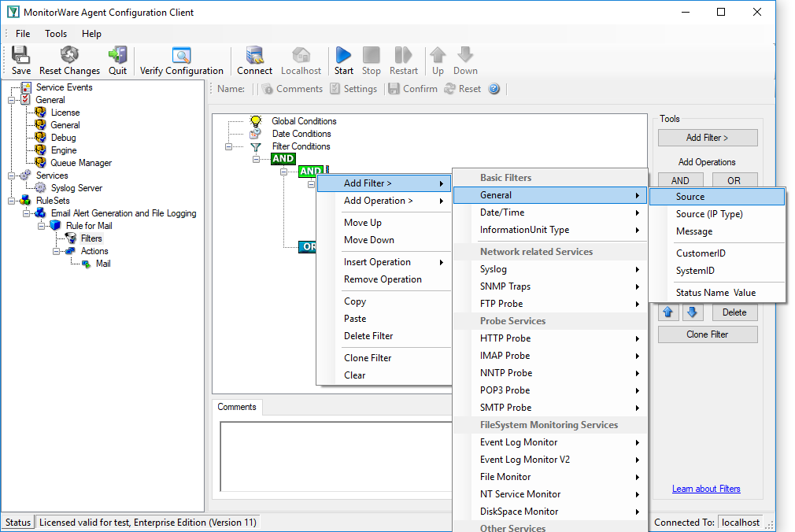The width and height of the screenshot is (795, 532).
Task: Collapse the Actions tree node
Action: [57, 251]
